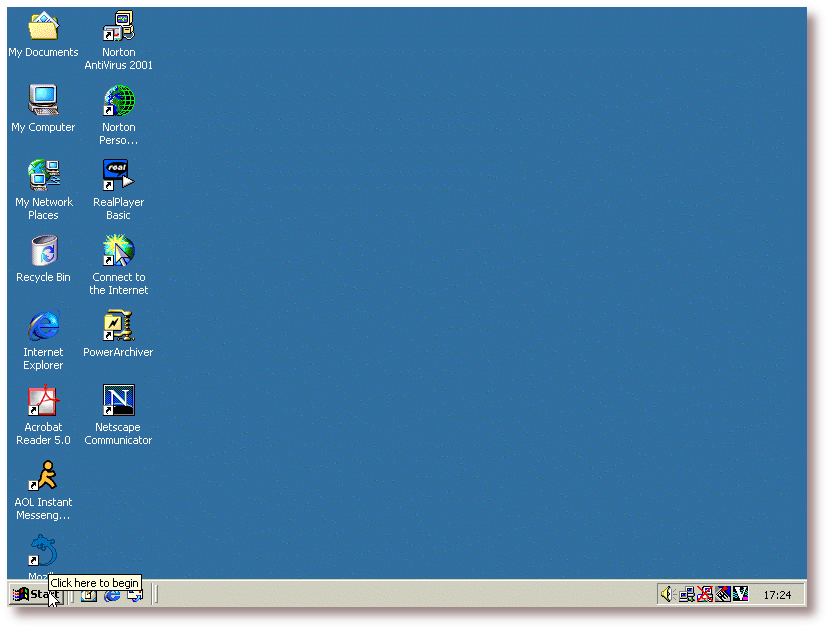Select the Mozilla lizard desktop shortcut
The image size is (830, 630).
(43, 551)
